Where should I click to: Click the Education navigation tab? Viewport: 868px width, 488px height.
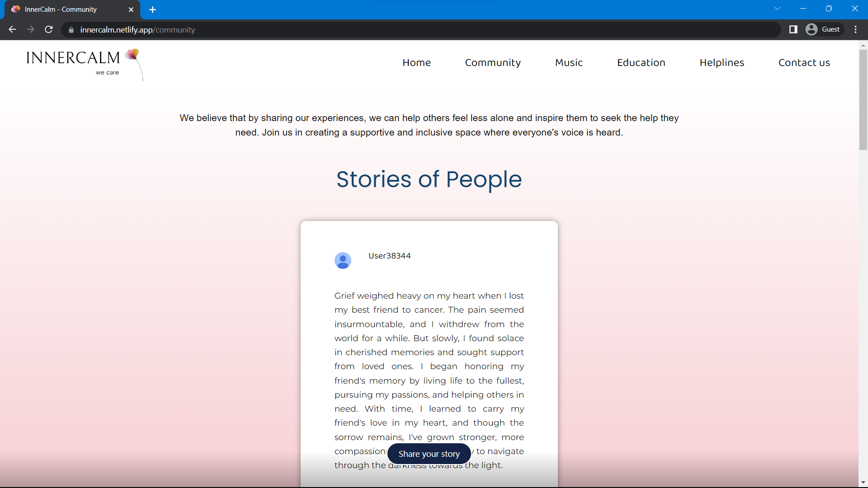642,62
